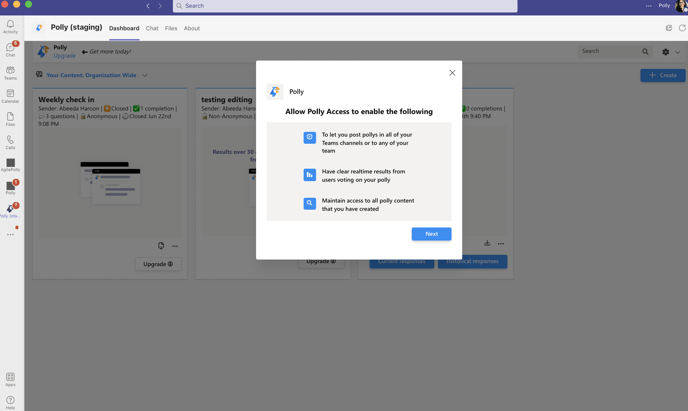Click the profile avatar in title bar
The image size is (688, 411).
tap(681, 6)
